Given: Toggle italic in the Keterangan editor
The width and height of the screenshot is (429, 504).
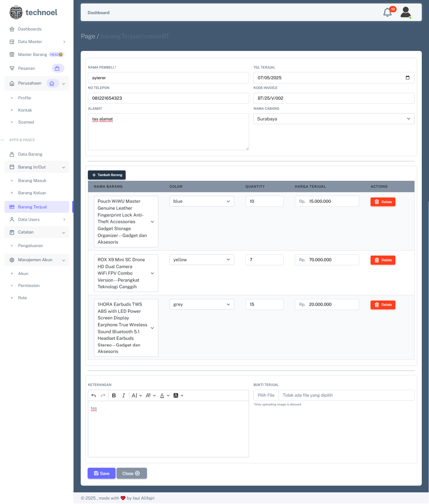Looking at the screenshot, I should (124, 396).
